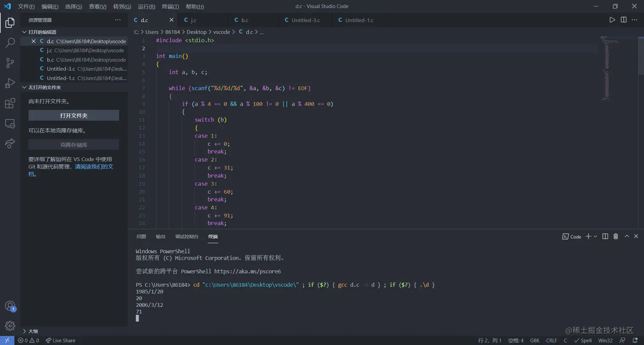Open the Explorer view in the activity bar
Image resolution: width=644 pixels, height=345 pixels.
pos(10,23)
